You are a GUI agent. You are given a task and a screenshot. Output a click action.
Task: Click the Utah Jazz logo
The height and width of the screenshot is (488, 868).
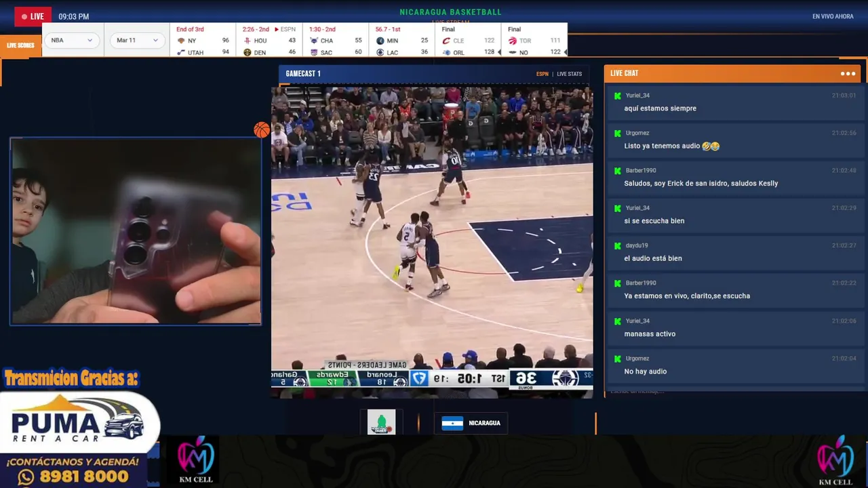pyautogui.click(x=180, y=52)
